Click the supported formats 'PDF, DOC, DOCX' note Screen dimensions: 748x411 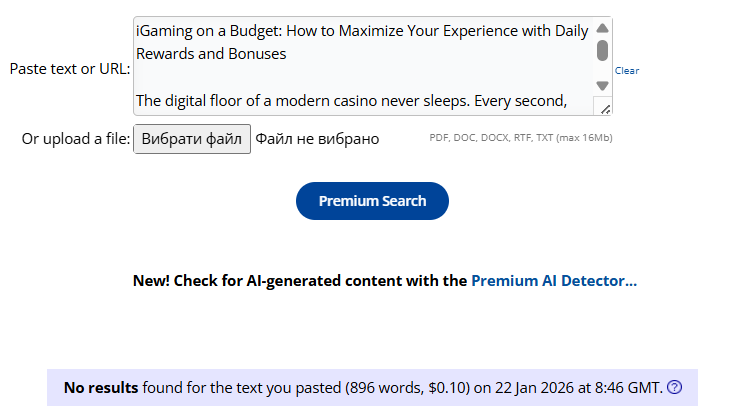coord(520,138)
